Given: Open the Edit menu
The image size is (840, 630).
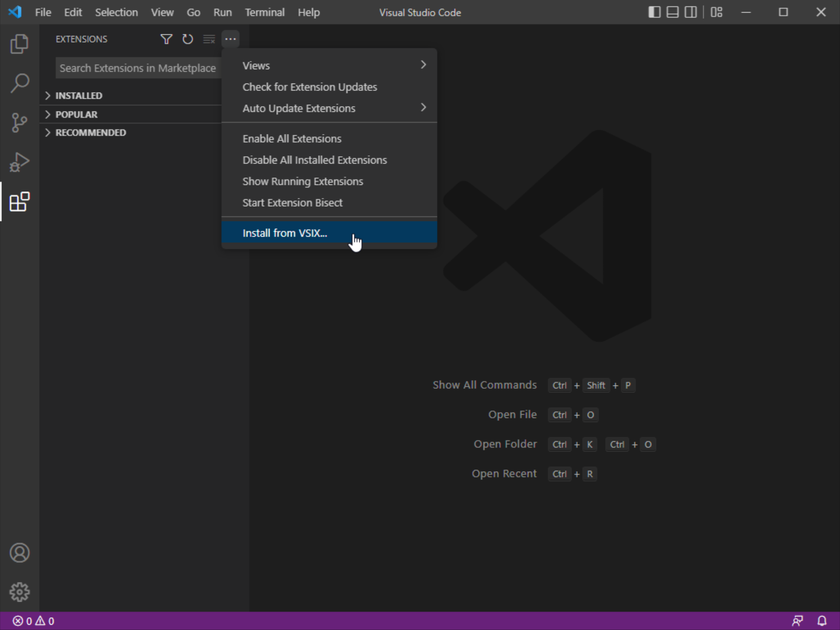Looking at the screenshot, I should tap(73, 12).
